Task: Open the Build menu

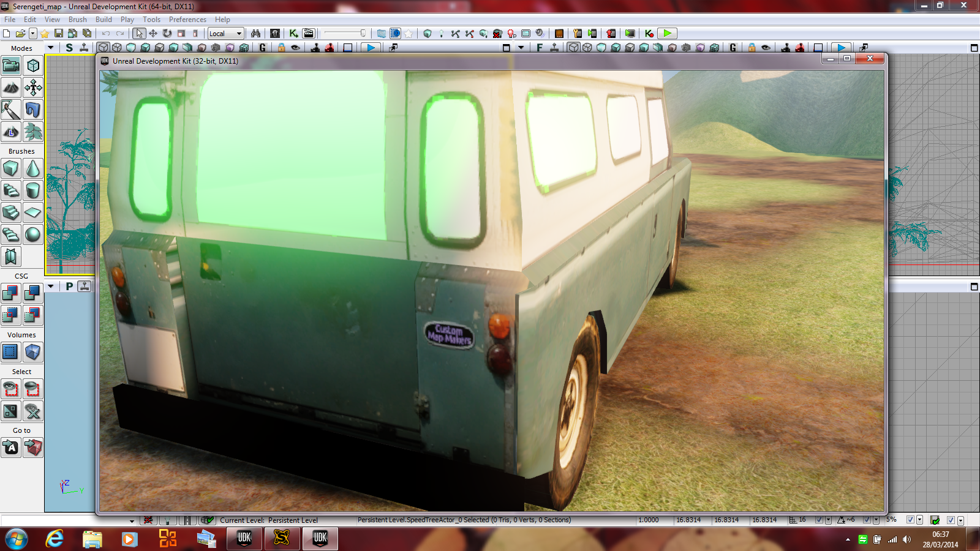Action: tap(103, 20)
